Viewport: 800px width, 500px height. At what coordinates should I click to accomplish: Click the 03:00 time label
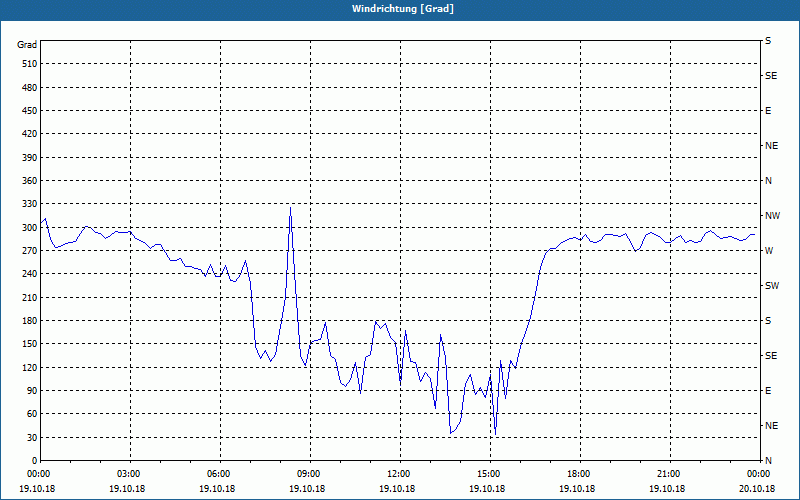pyautogui.click(x=130, y=473)
